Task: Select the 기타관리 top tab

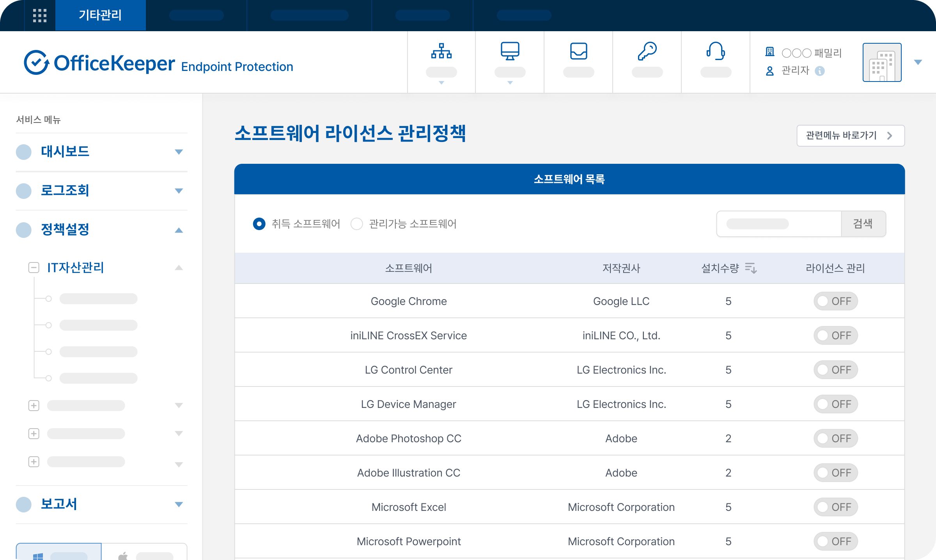Action: click(x=100, y=15)
